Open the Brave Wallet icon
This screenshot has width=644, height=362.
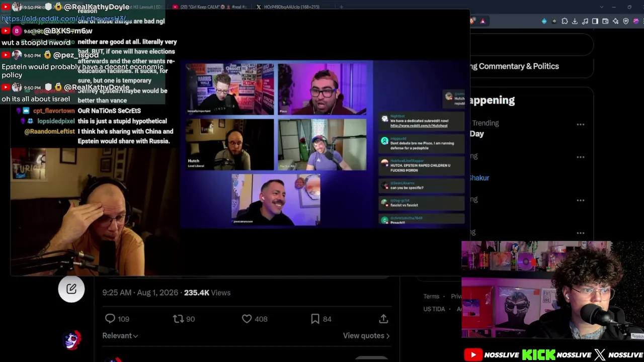click(x=605, y=21)
